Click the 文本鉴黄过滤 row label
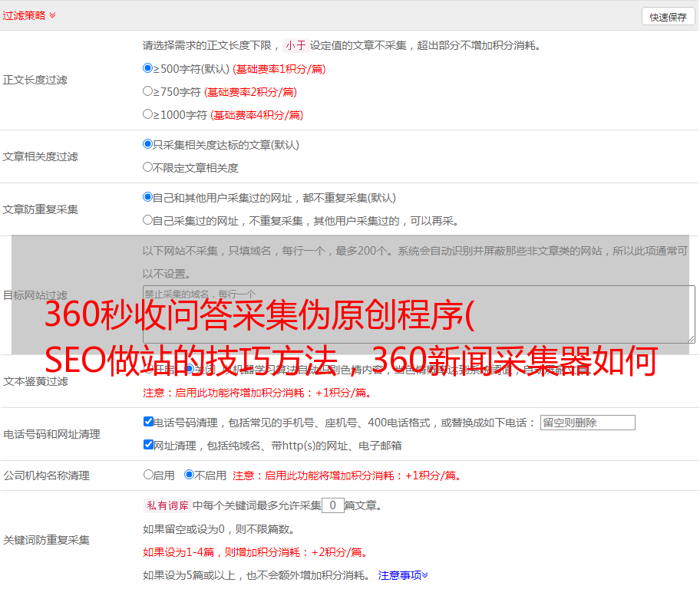 pyautogui.click(x=36, y=381)
